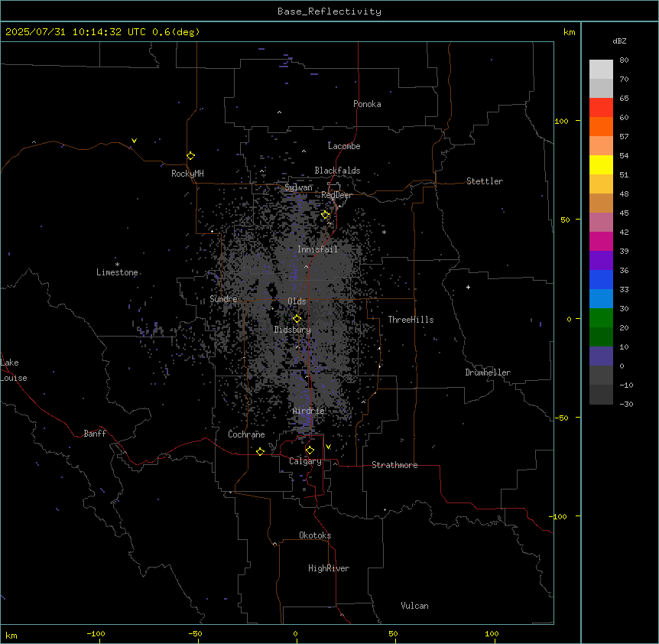Click the Airdrie city label

point(309,411)
